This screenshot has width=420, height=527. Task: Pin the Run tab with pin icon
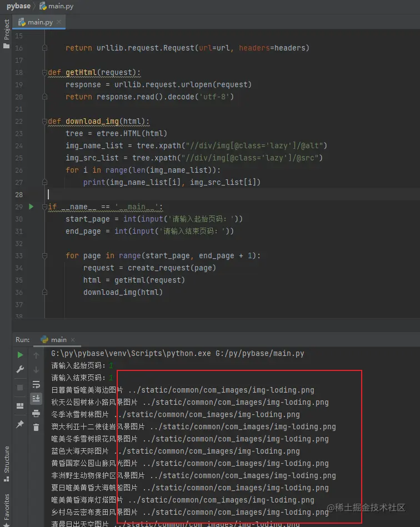(20, 424)
